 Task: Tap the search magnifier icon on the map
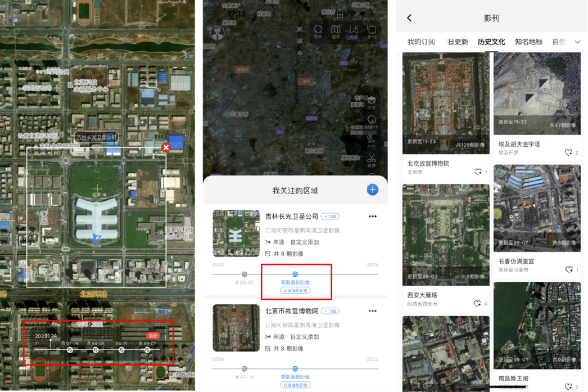(318, 30)
